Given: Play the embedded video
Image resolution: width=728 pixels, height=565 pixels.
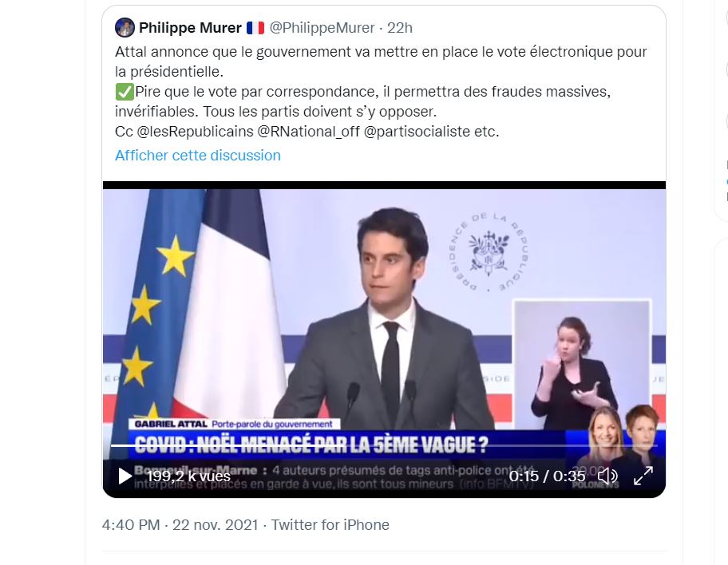Looking at the screenshot, I should (x=125, y=476).
